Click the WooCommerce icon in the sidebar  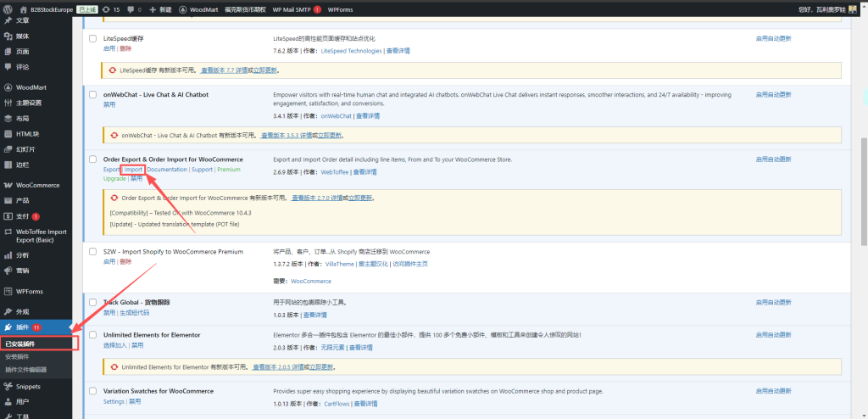(8, 185)
